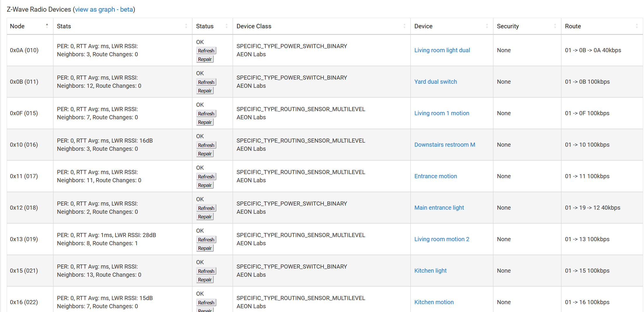Screen dimensions: 644x312
Task: Sort table by Route column arrow
Action: [x=637, y=26]
